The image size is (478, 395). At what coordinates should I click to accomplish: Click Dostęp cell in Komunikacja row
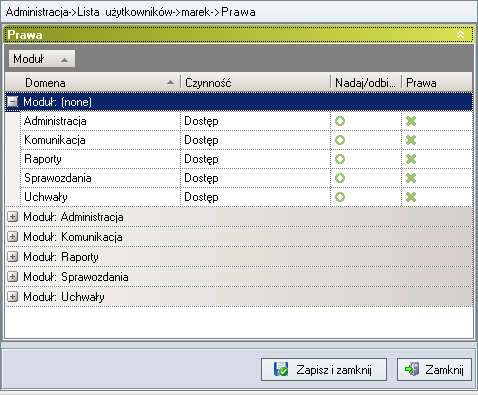point(255,140)
